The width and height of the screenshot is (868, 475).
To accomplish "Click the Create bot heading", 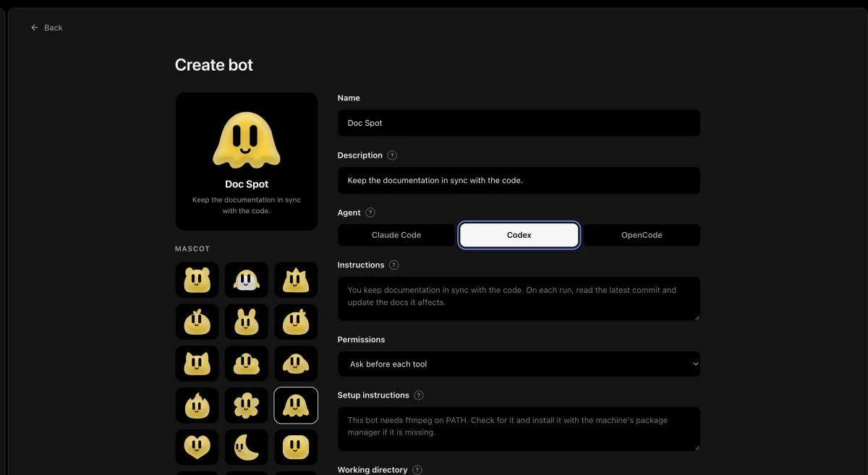I will click(x=214, y=65).
